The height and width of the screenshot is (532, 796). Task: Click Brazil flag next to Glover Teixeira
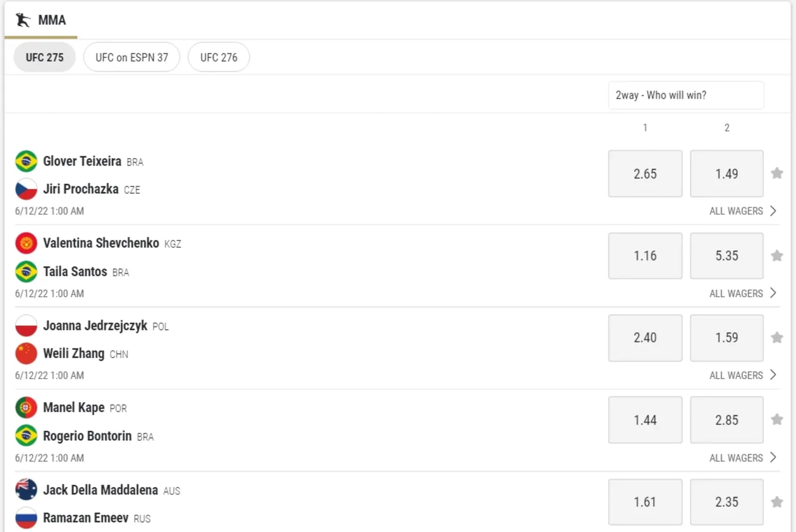[x=26, y=161]
